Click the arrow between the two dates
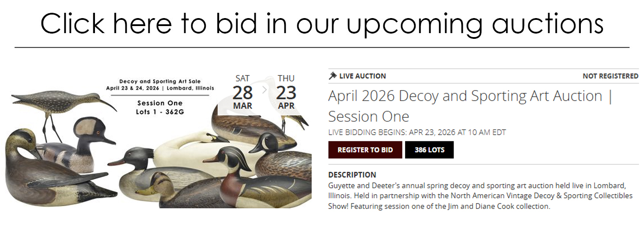The image size is (644, 230). point(265,90)
